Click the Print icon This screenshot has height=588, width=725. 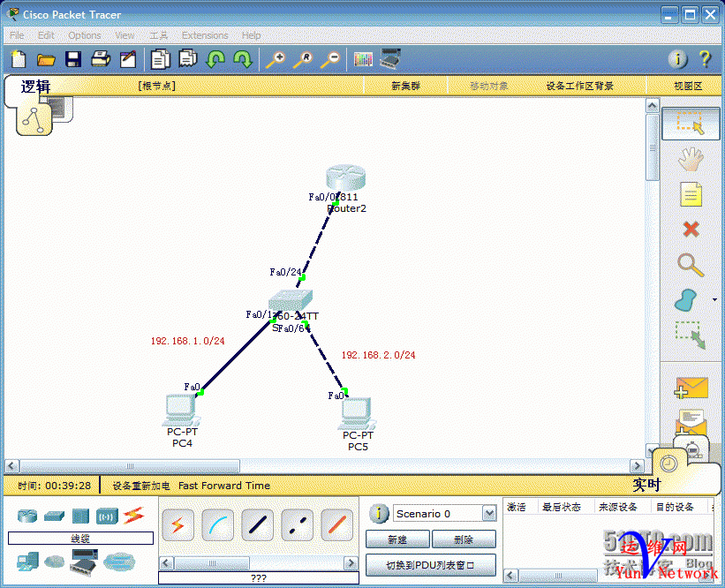[x=101, y=59]
